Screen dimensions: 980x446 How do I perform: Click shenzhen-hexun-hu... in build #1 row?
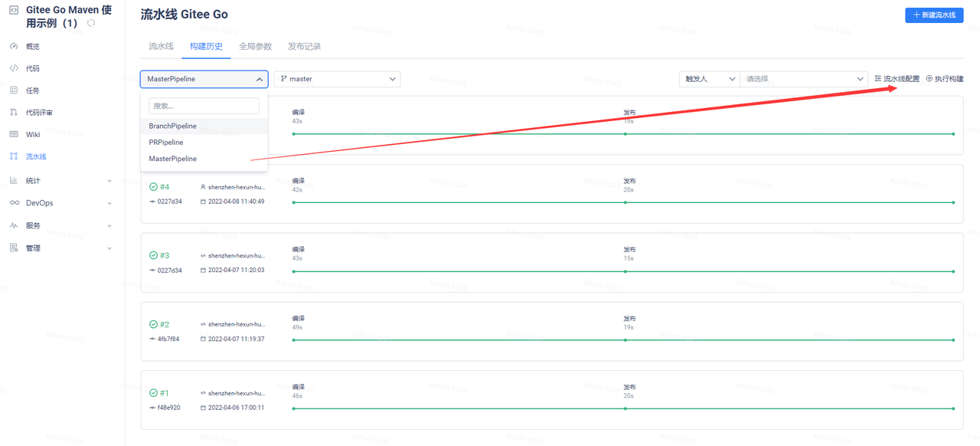click(x=237, y=393)
